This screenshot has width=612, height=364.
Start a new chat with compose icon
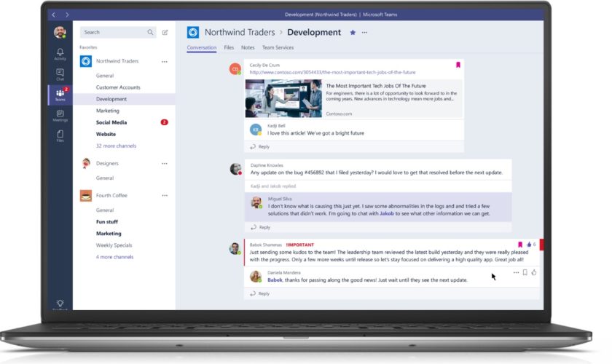(165, 32)
